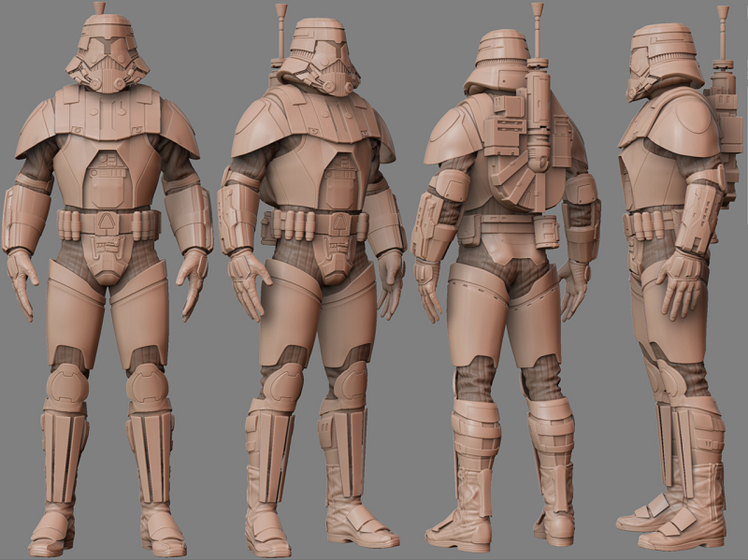The image size is (748, 560).
Task: Select the front-facing trooper model view
Action: click(108, 280)
